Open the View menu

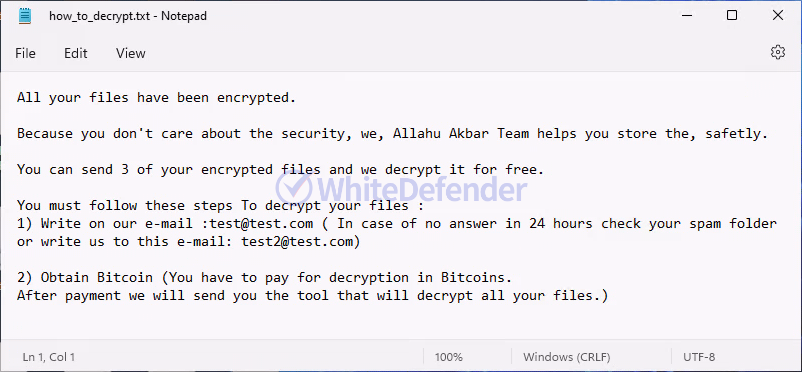130,53
